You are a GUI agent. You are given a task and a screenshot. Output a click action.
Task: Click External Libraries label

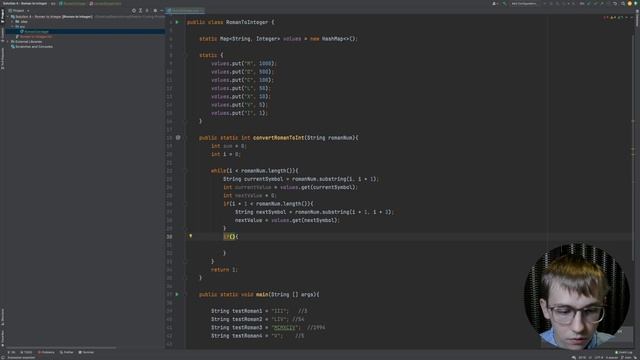29,42
